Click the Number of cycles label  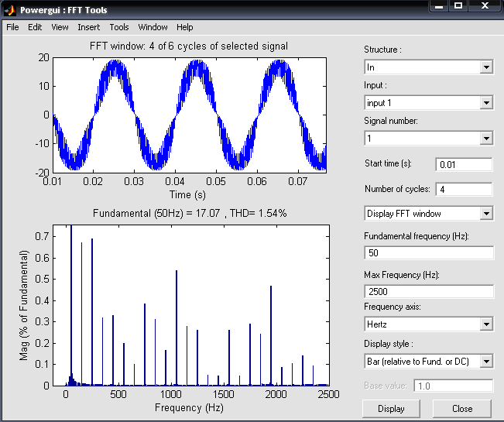tap(397, 189)
